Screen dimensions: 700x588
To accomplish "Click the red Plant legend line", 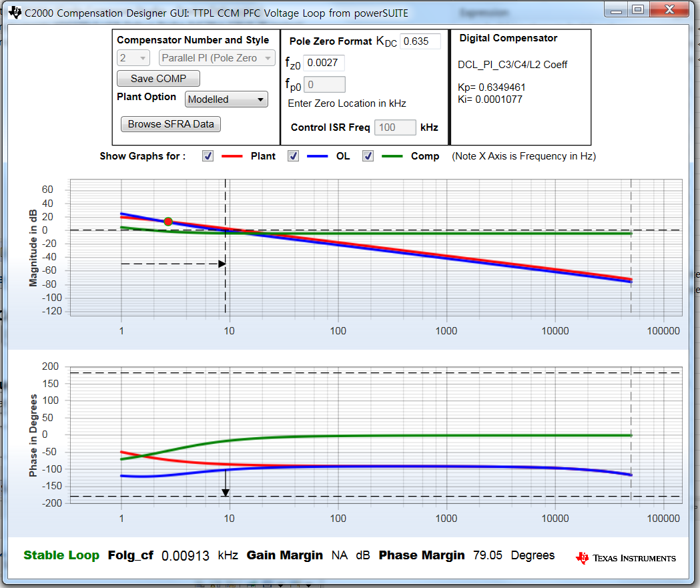I will (x=232, y=156).
